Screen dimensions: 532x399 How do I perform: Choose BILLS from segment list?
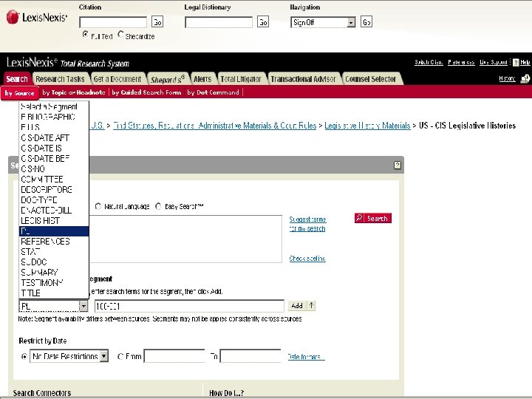click(x=54, y=128)
